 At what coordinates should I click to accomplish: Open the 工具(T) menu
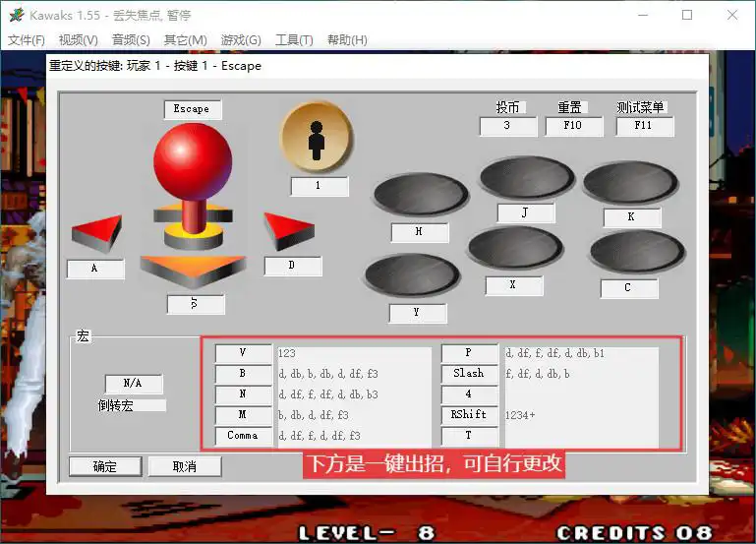(x=294, y=40)
